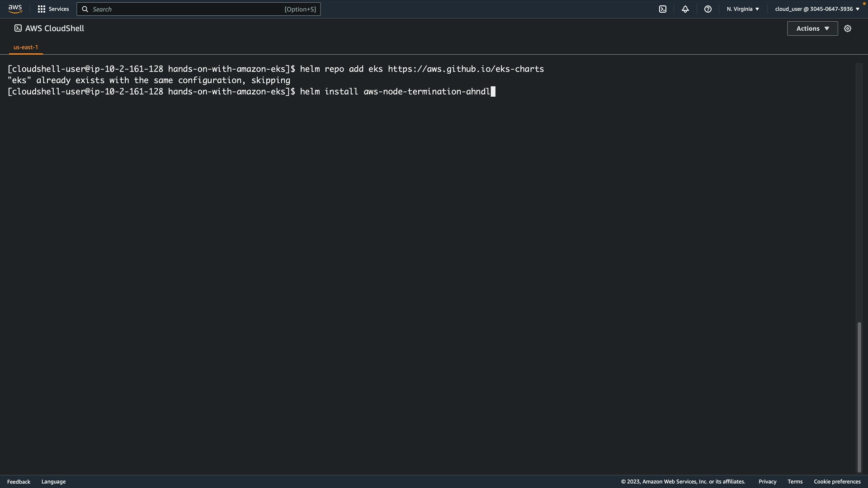
Task: Open the Terms link
Action: coord(795,482)
